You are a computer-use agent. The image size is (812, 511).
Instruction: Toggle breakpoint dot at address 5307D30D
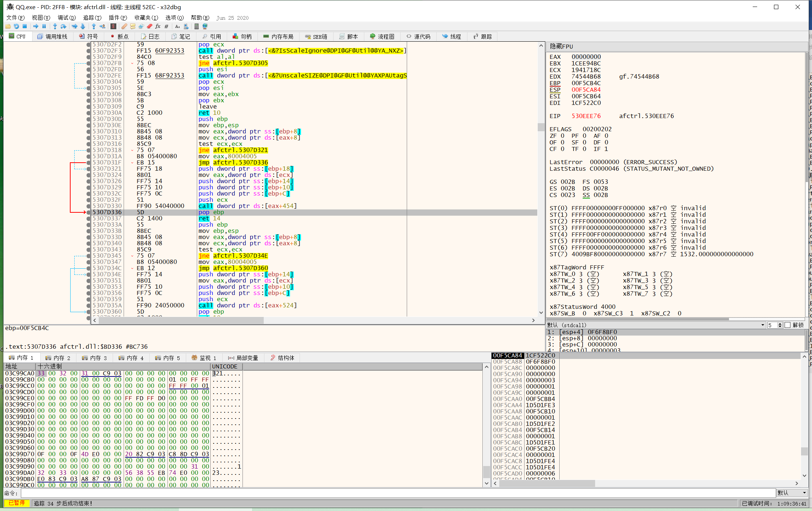click(x=88, y=119)
